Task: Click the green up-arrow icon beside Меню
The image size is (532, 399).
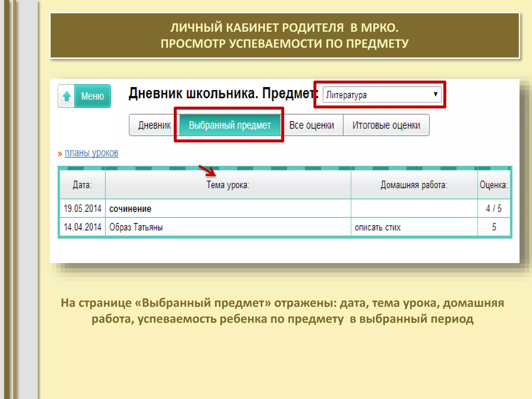Action: click(66, 96)
